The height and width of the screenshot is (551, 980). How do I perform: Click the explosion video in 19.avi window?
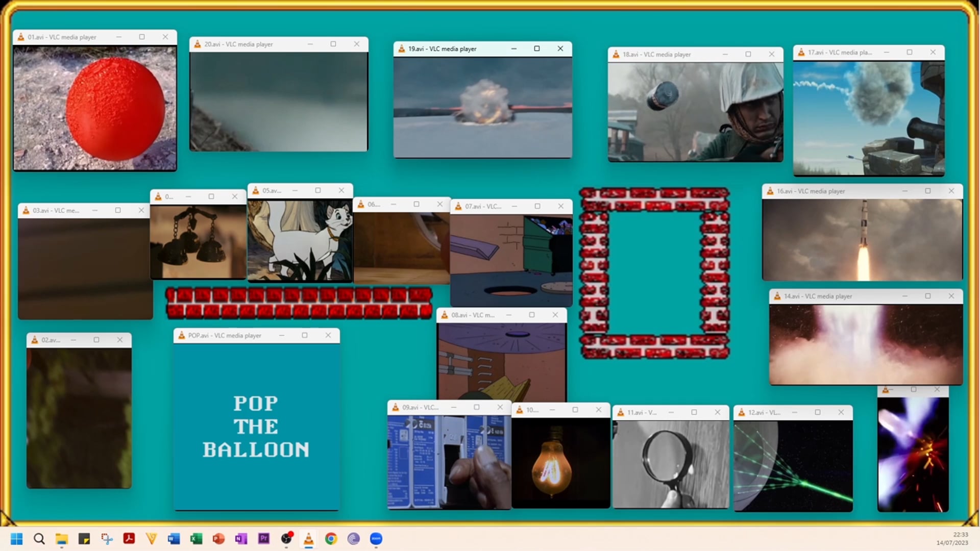pyautogui.click(x=482, y=107)
